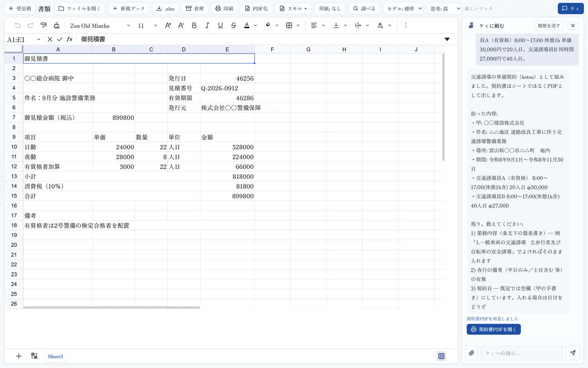Click 用紙: なし paper setting
Image resolution: width=588 pixels, height=368 pixels.
[x=330, y=9]
